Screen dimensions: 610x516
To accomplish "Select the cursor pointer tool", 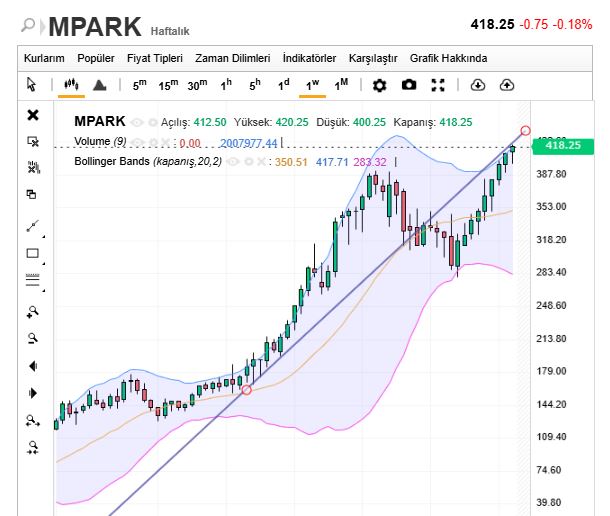I will click(x=32, y=84).
